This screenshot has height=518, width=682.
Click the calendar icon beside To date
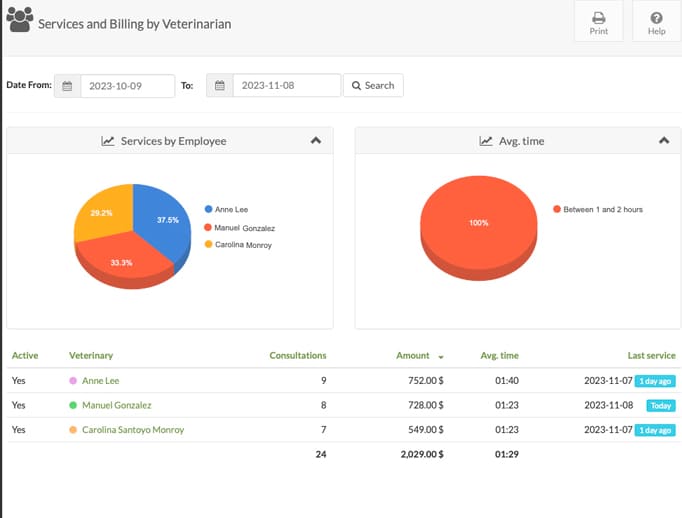click(220, 85)
